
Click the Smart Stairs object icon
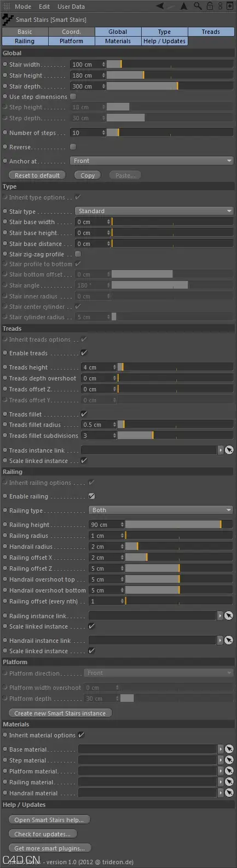point(8,20)
